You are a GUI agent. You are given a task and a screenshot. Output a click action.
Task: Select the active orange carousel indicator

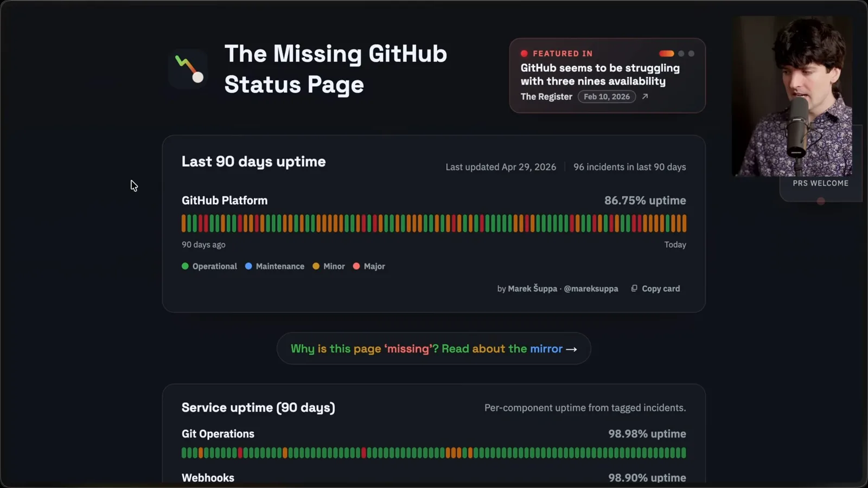click(666, 54)
